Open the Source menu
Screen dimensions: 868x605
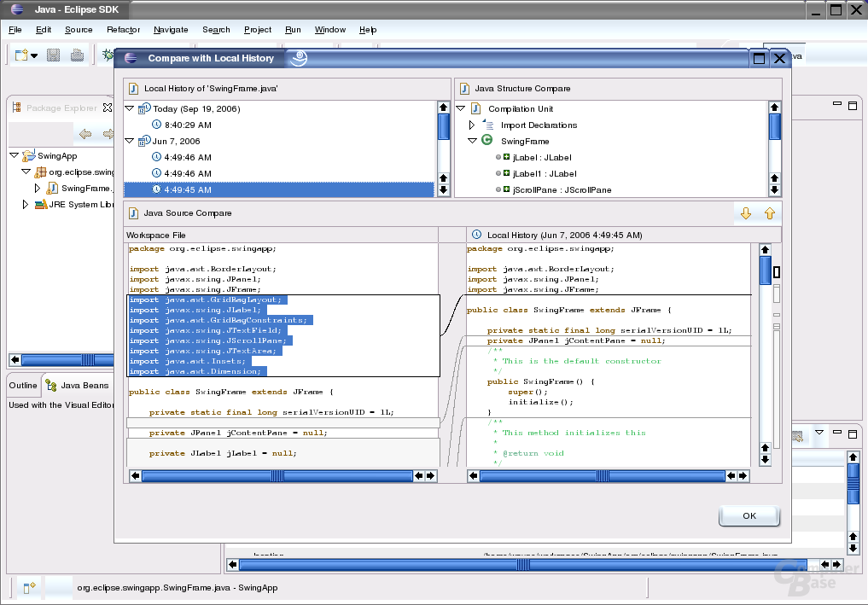(79, 30)
